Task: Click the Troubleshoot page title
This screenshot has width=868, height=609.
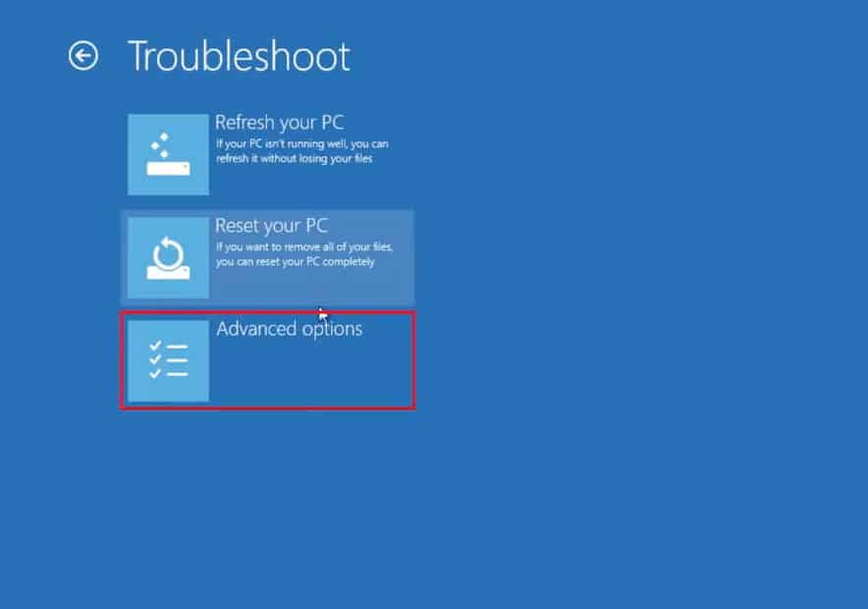Action: click(x=240, y=56)
